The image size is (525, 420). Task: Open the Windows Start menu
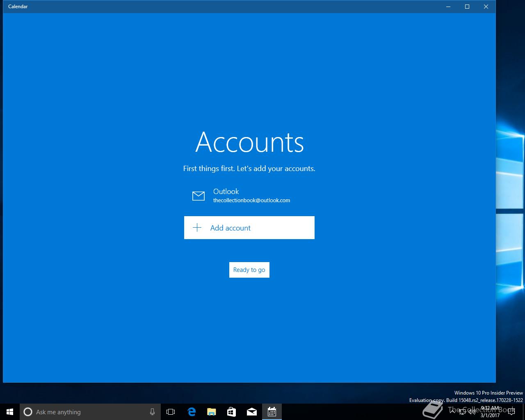point(10,412)
